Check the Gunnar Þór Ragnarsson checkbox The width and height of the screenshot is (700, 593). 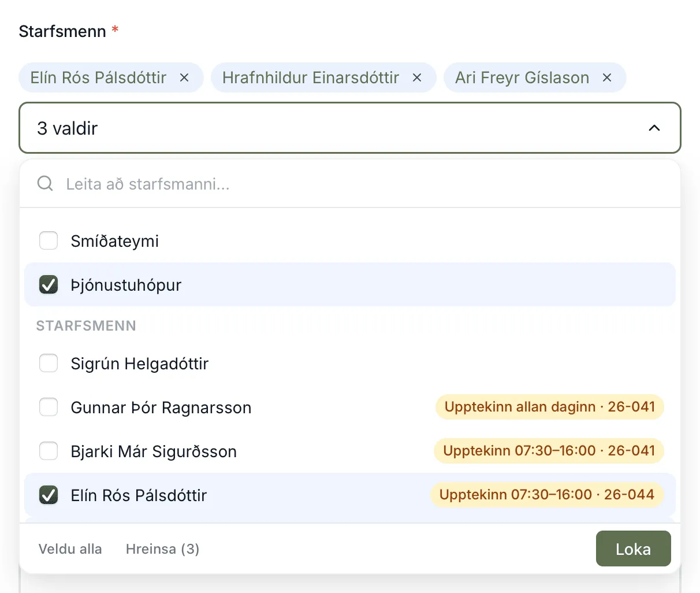tap(49, 407)
